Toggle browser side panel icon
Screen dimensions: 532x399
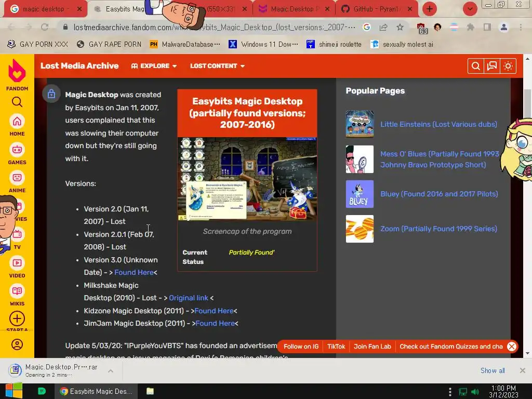487,27
